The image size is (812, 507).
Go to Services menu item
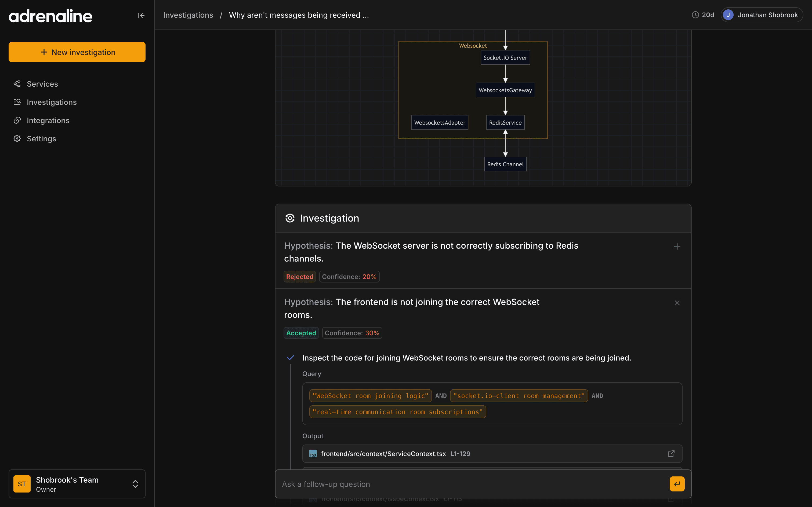pos(42,84)
